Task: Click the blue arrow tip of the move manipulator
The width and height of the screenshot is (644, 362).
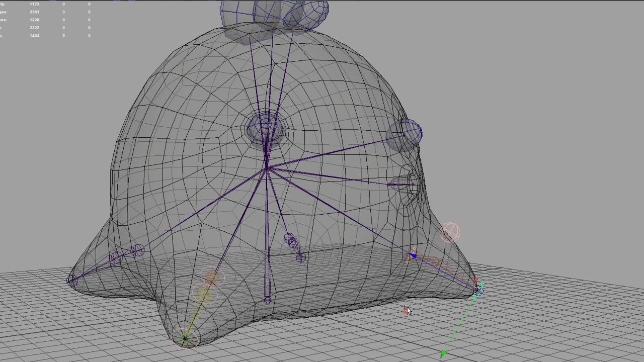Action: pos(413,256)
